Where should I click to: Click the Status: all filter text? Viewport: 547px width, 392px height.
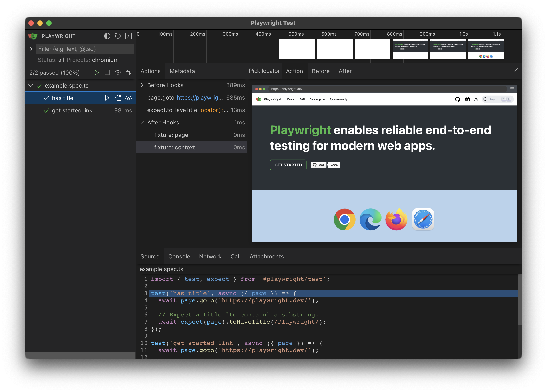coord(51,60)
